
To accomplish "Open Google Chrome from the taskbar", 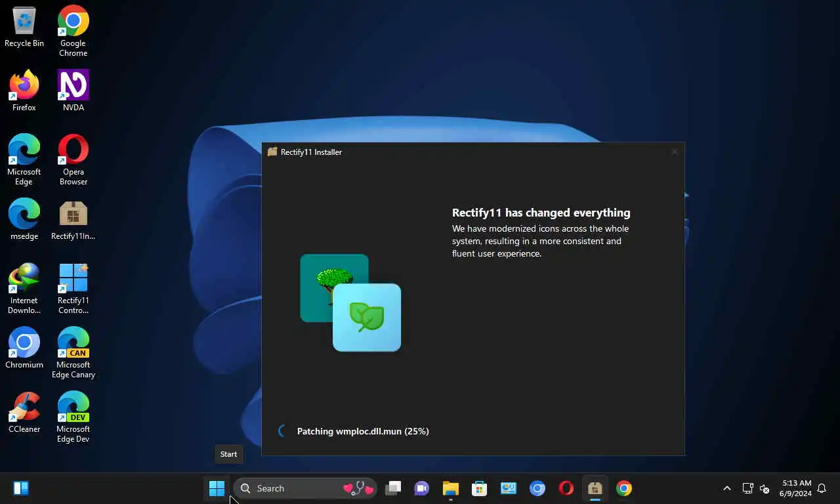I will [x=624, y=488].
